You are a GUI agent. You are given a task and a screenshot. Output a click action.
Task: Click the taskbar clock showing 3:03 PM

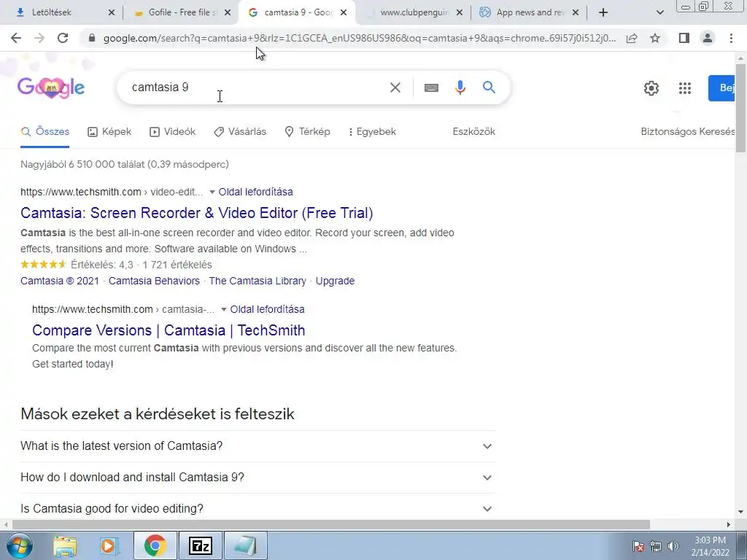(x=710, y=546)
